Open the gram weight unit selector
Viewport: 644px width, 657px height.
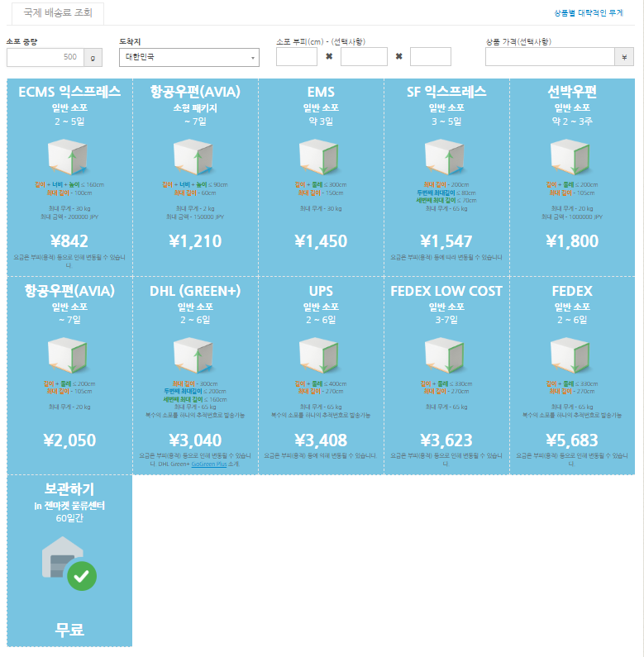point(91,57)
